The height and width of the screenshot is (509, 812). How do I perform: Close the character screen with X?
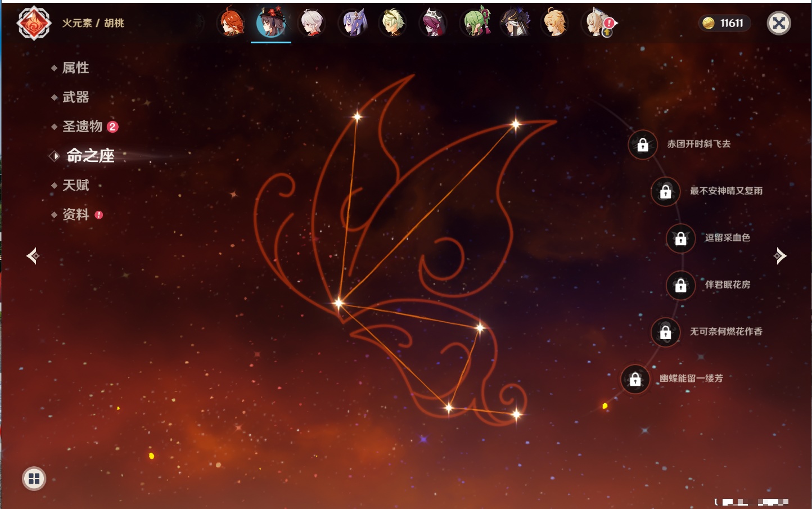coord(779,23)
